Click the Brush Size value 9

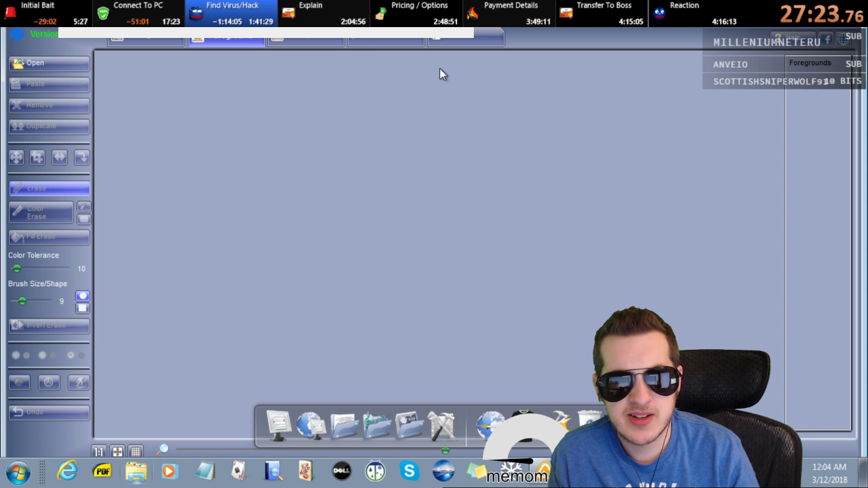(x=62, y=302)
